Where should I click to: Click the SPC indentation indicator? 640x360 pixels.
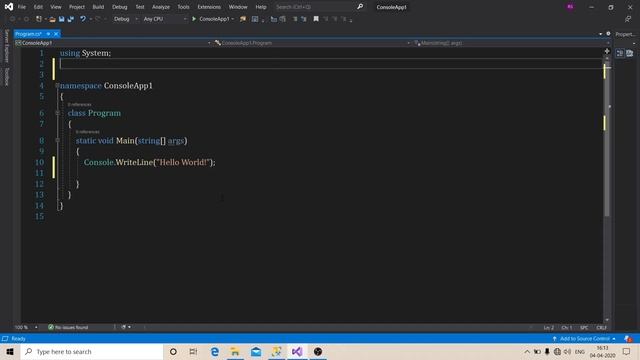[584, 327]
